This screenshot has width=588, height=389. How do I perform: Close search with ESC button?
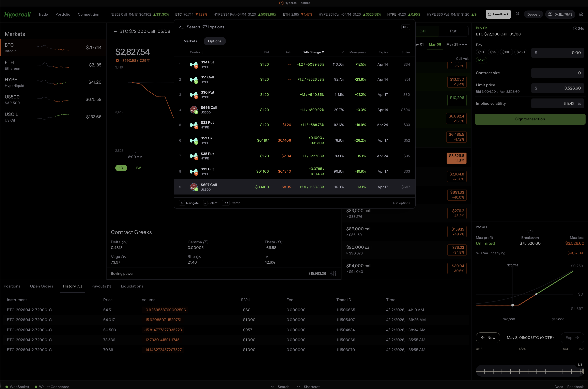point(406,27)
